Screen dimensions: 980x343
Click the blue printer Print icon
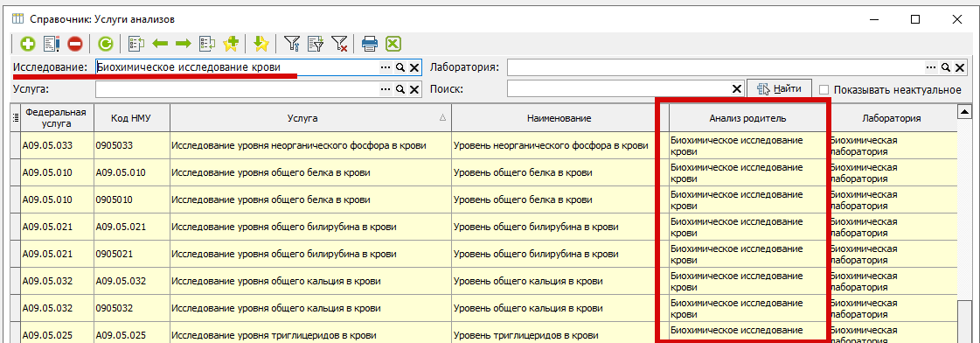pyautogui.click(x=370, y=44)
